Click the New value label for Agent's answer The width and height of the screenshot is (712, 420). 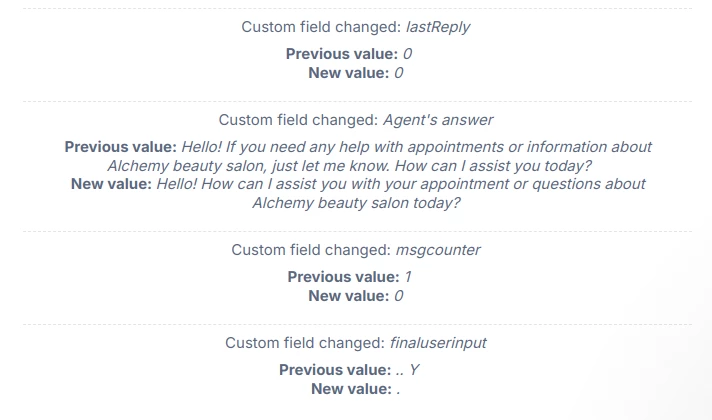coord(111,184)
